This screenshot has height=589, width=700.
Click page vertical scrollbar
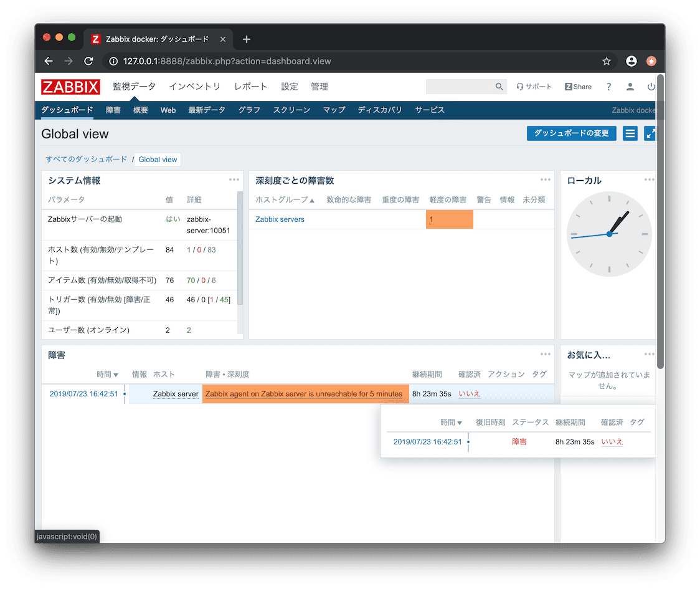[660, 221]
